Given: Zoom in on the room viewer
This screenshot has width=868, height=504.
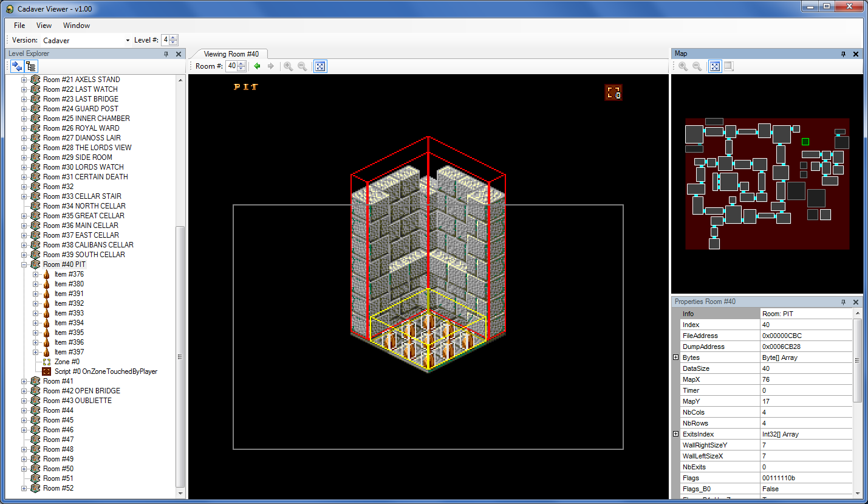Looking at the screenshot, I should tap(288, 66).
